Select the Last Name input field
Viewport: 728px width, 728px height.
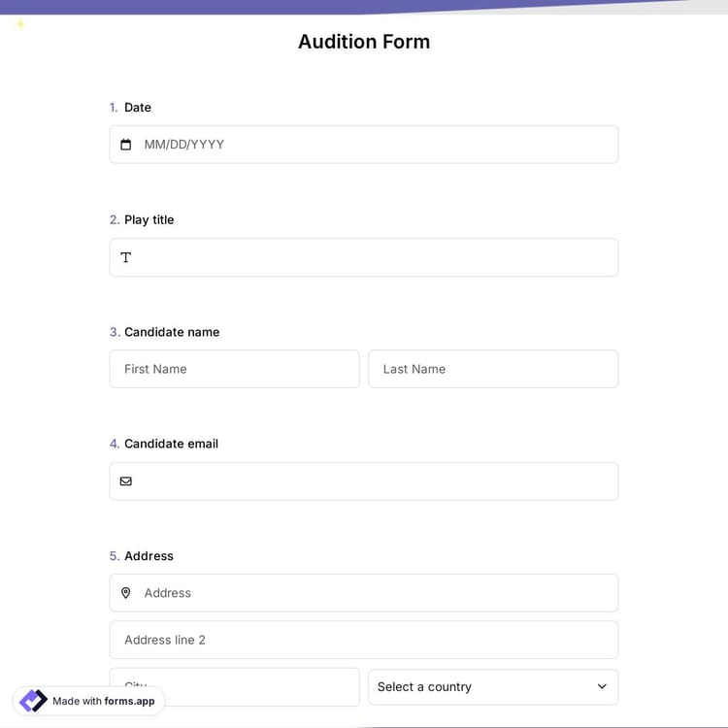point(493,369)
